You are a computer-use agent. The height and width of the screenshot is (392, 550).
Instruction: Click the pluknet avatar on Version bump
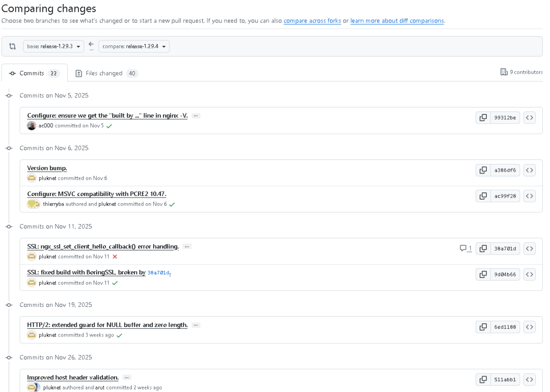pyautogui.click(x=32, y=178)
